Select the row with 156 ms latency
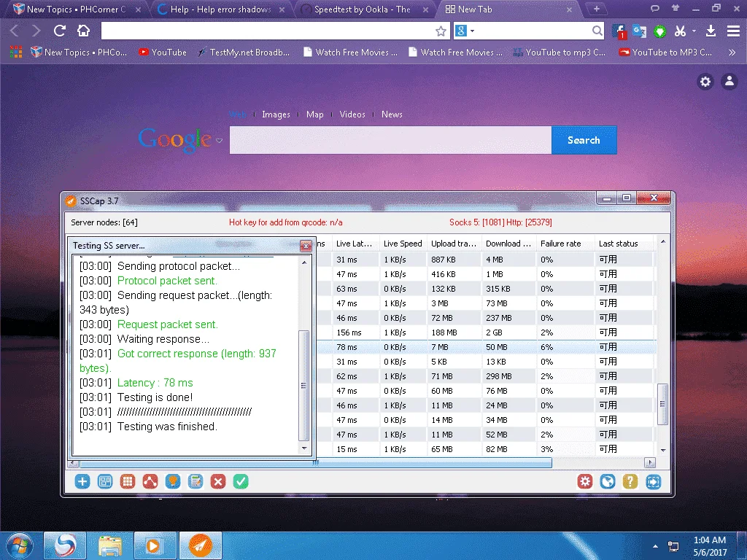The height and width of the screenshot is (560, 747). pos(485,332)
